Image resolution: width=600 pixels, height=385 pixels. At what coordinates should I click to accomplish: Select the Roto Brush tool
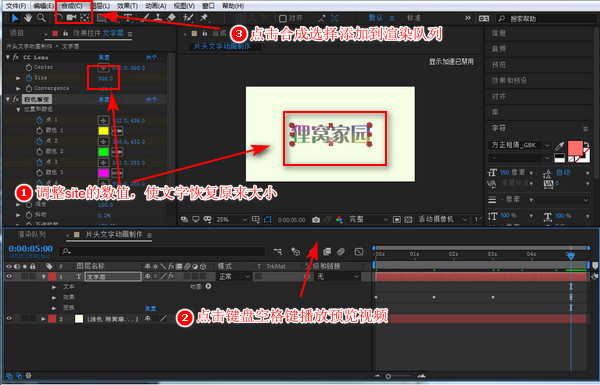188,18
